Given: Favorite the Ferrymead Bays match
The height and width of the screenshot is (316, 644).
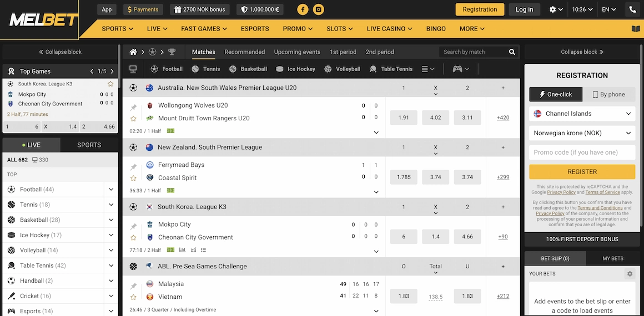Looking at the screenshot, I should [133, 178].
